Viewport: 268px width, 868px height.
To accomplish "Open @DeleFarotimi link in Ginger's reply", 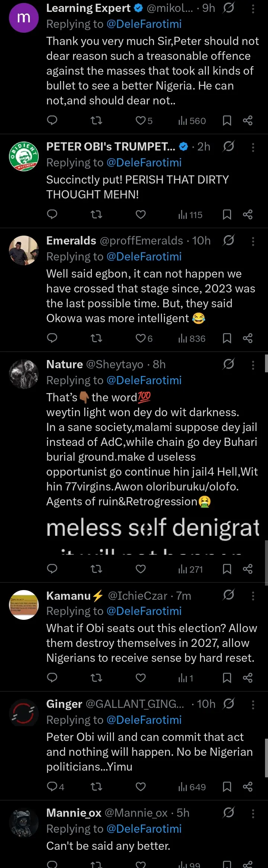I will [x=144, y=720].
